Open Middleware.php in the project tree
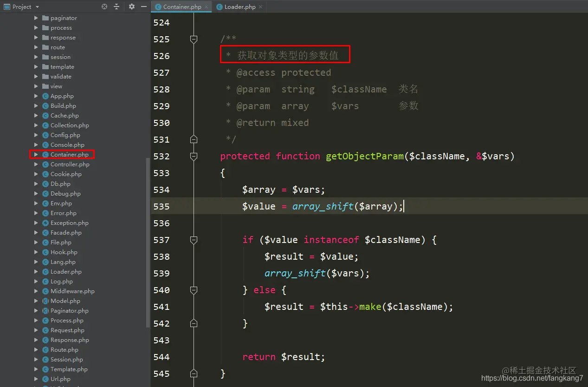 72,291
